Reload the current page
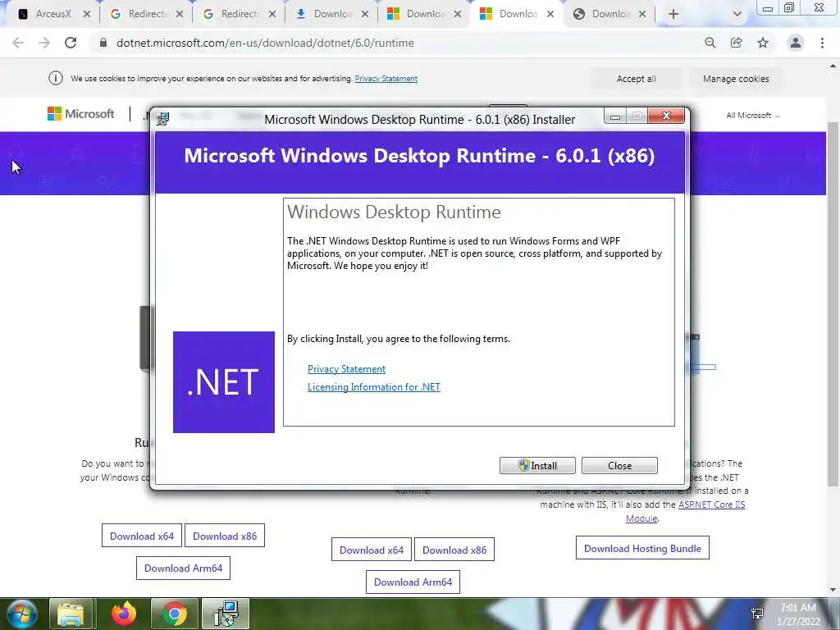The height and width of the screenshot is (630, 840). click(71, 43)
